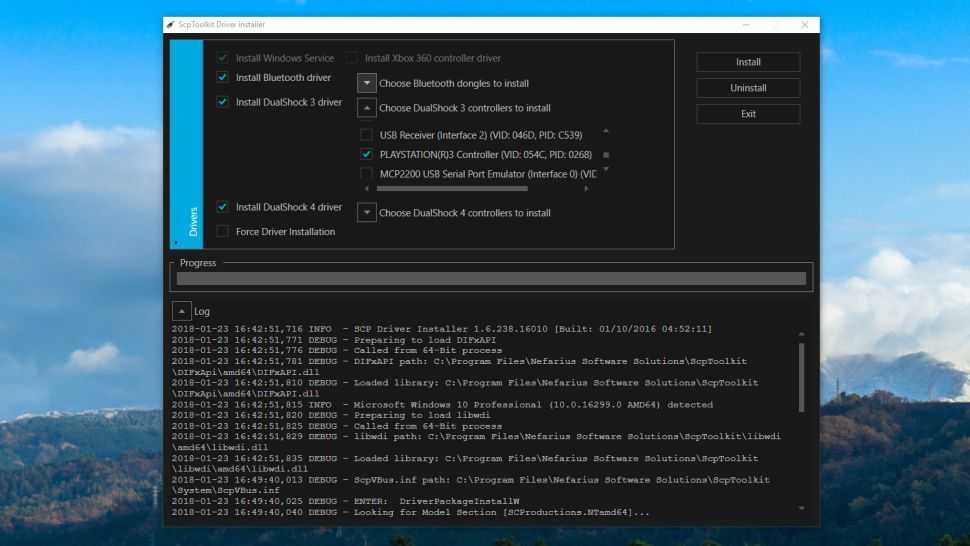970x546 pixels.
Task: Enable Force Driver Installation checkbox
Action: (x=222, y=231)
